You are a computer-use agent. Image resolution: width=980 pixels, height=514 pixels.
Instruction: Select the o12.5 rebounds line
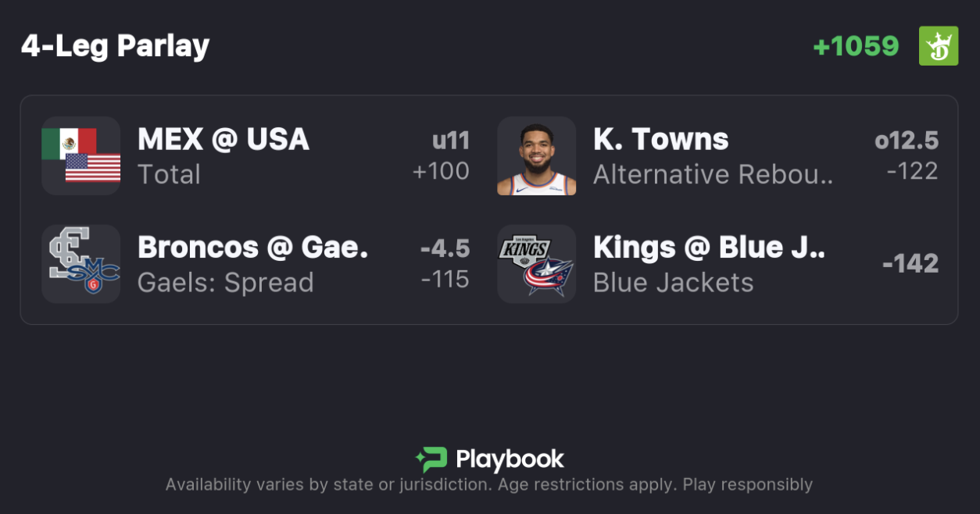click(x=906, y=141)
